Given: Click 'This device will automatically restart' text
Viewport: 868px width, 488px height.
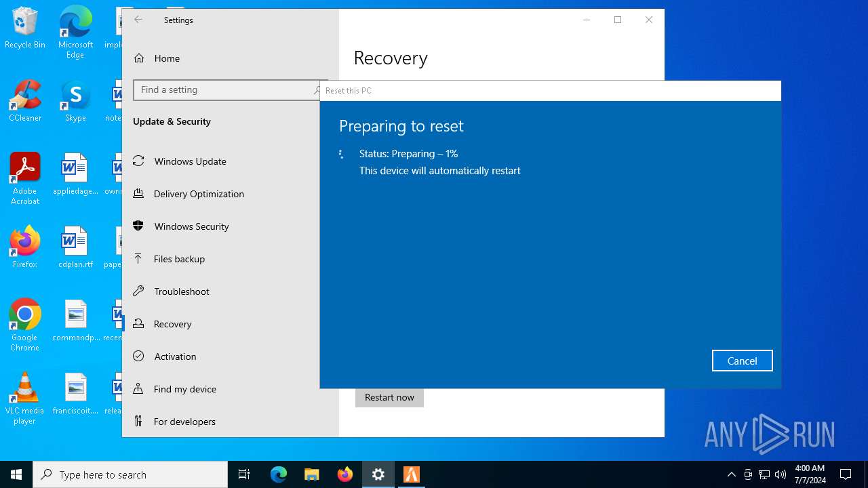Looking at the screenshot, I should point(440,171).
